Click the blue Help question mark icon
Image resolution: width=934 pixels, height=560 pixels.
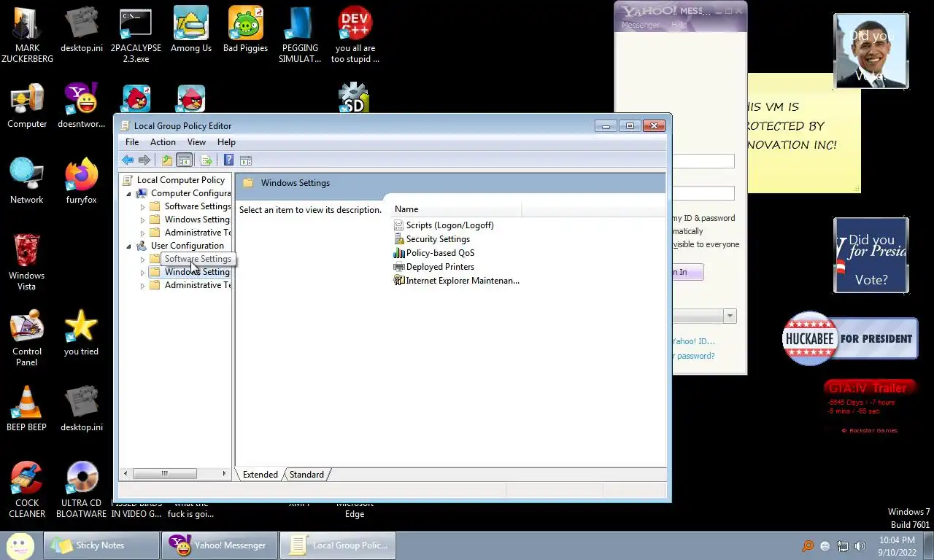tap(228, 160)
